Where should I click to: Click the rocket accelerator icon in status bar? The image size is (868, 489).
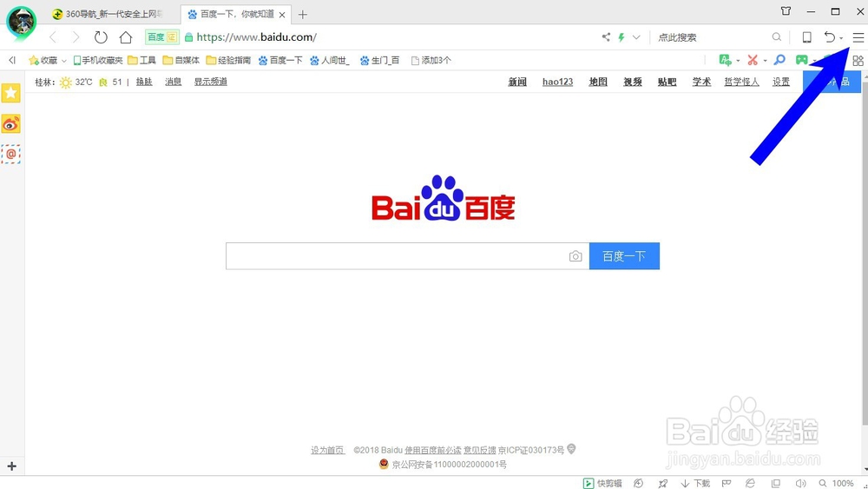click(662, 483)
